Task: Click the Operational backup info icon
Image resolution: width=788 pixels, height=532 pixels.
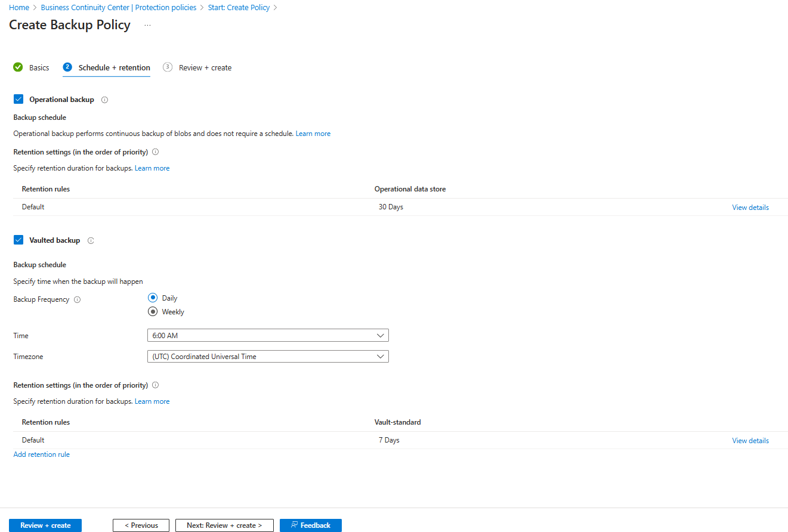Action: coord(104,100)
